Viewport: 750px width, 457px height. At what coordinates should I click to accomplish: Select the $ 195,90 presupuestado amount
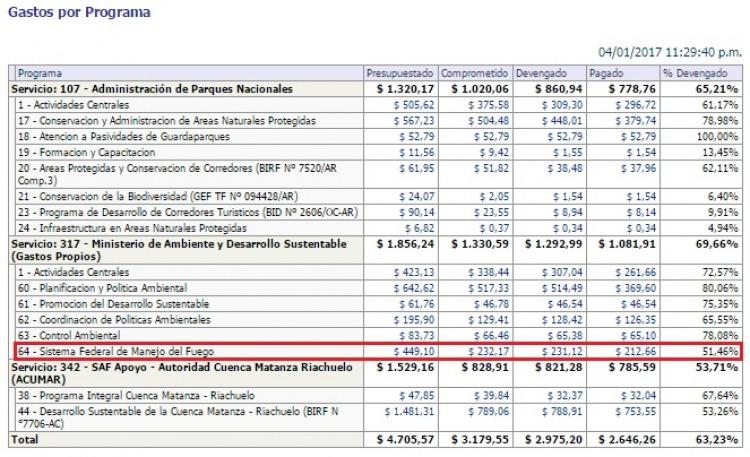tap(414, 320)
